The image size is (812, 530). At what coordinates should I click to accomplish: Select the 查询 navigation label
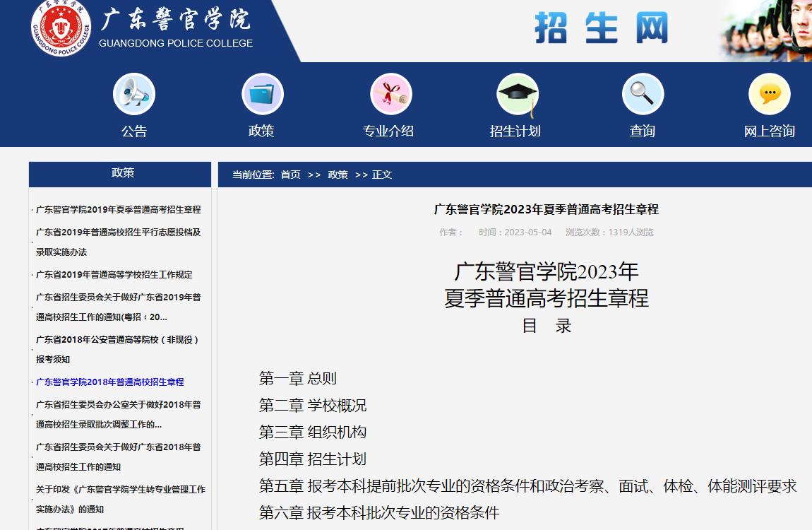coord(642,131)
